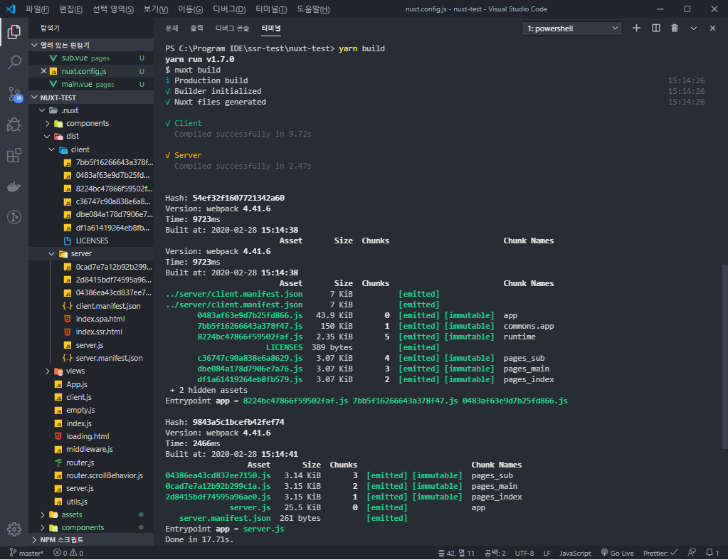Open the 도움말(H) menu
The width and height of the screenshot is (728, 560).
pos(313,9)
